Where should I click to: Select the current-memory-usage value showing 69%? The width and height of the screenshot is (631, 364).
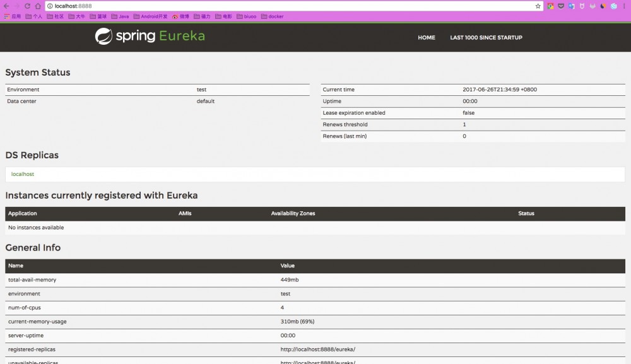coord(297,321)
